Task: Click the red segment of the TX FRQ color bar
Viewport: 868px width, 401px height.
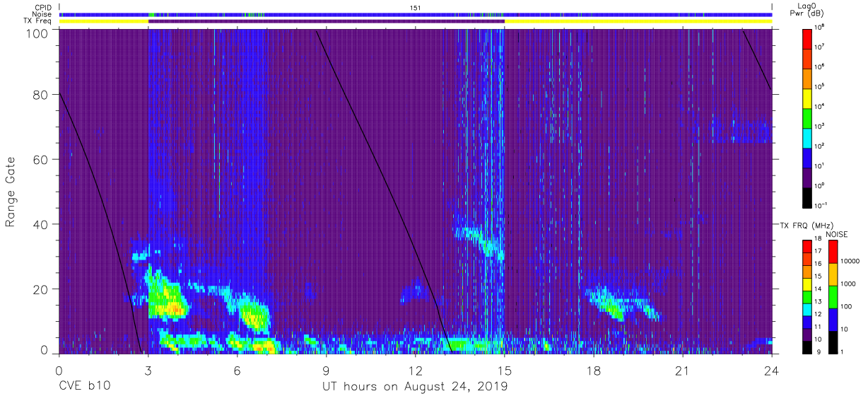Action: pyautogui.click(x=808, y=245)
